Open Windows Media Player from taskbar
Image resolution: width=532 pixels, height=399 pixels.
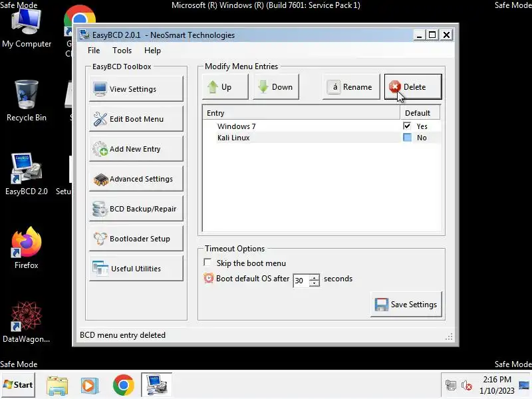pyautogui.click(x=90, y=385)
